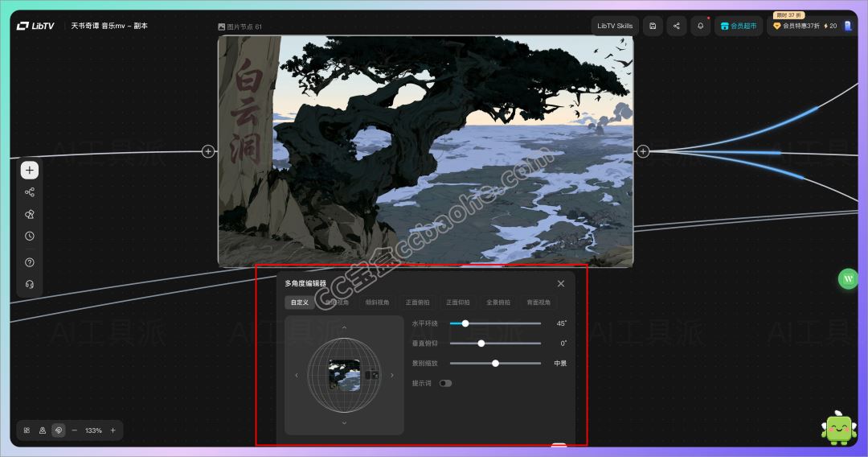This screenshot has height=457, width=868.
Task: Open the help question mark icon
Action: pyautogui.click(x=30, y=262)
